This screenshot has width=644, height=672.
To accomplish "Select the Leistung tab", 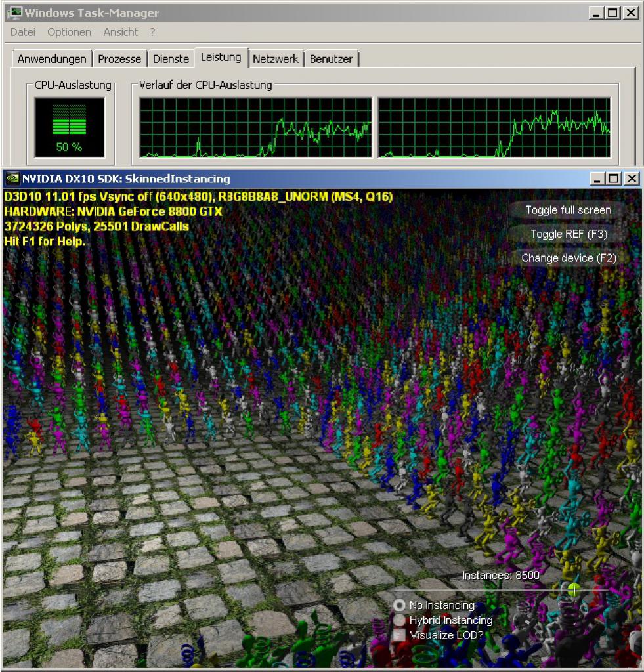I will click(221, 57).
